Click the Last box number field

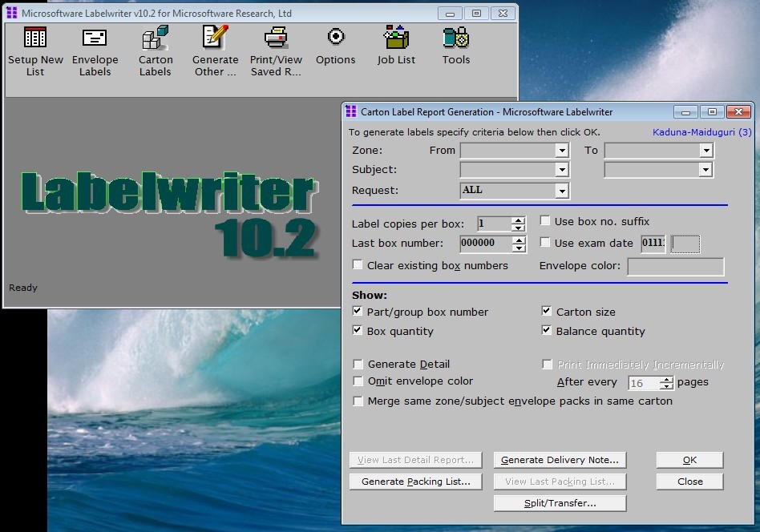(x=485, y=244)
